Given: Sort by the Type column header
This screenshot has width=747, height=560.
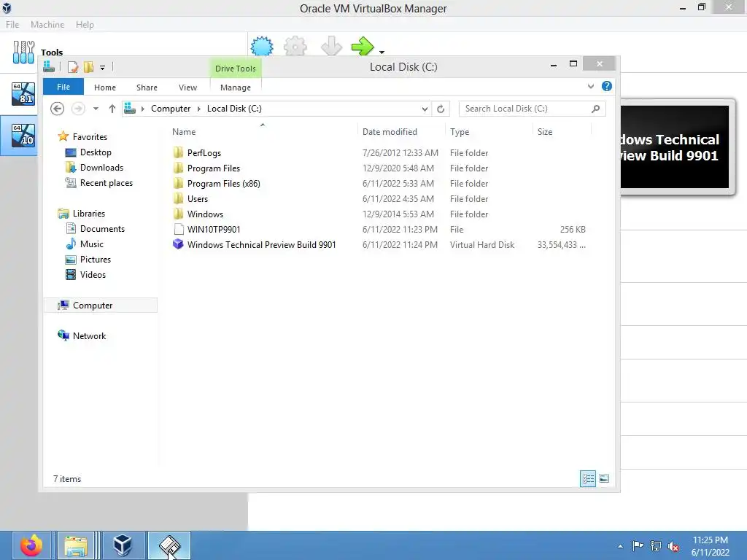Looking at the screenshot, I should click(460, 132).
